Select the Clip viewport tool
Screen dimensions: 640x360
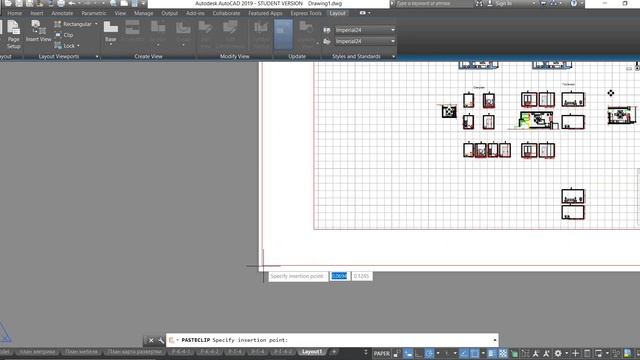tap(64, 35)
